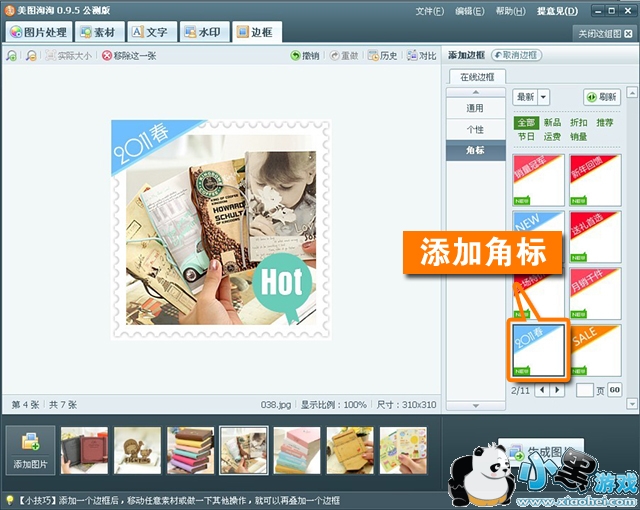Filter by 节日 tag
The image size is (640, 510).
[526, 137]
